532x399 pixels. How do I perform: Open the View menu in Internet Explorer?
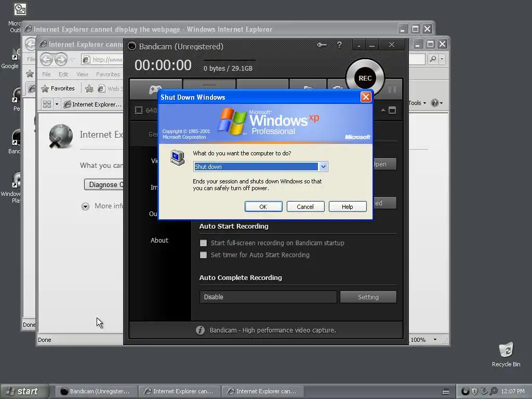[x=82, y=74]
